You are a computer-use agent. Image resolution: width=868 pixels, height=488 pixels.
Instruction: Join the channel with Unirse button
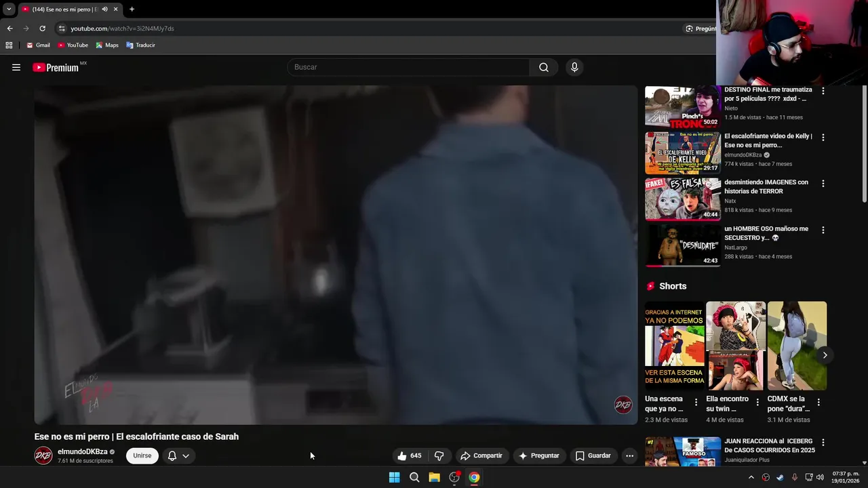click(142, 455)
